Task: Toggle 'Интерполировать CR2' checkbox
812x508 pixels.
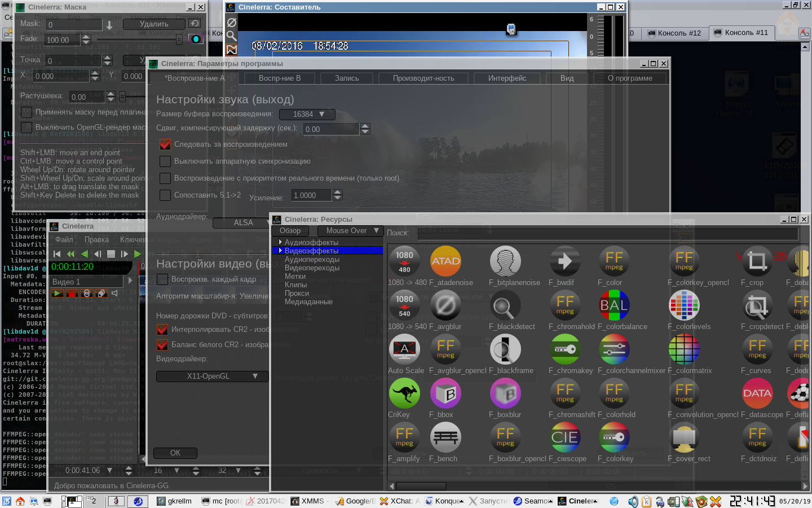Action: point(162,330)
